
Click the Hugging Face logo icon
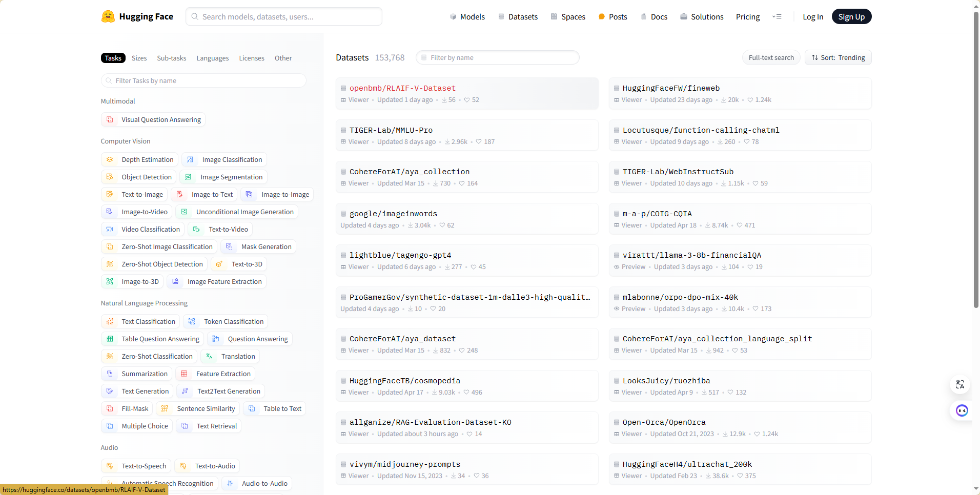[108, 16]
